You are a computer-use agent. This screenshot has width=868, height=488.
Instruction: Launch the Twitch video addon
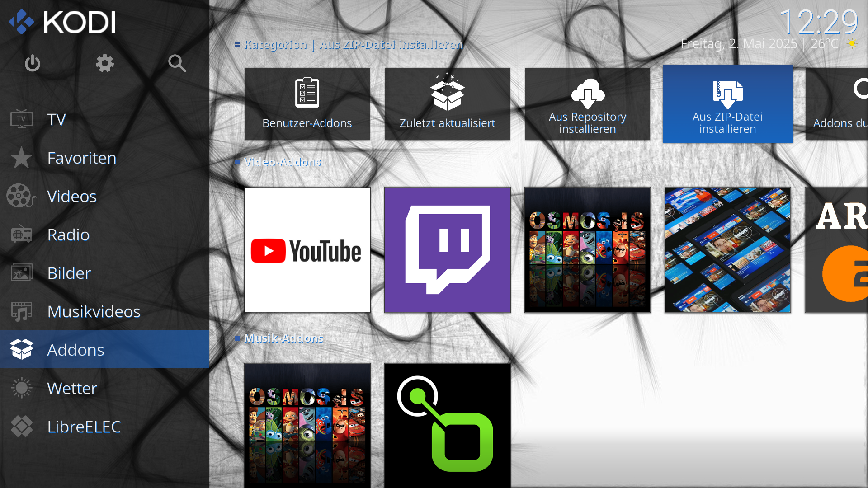click(448, 250)
